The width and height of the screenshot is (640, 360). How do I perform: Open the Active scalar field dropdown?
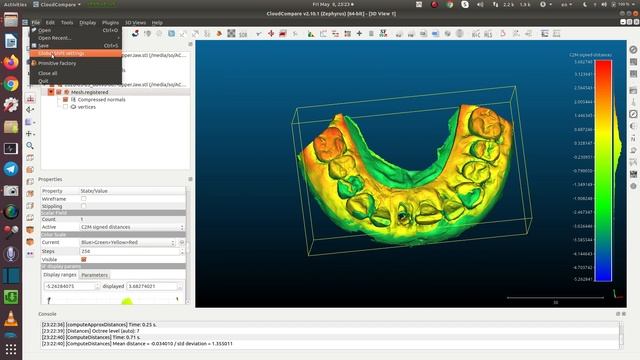pos(132,227)
